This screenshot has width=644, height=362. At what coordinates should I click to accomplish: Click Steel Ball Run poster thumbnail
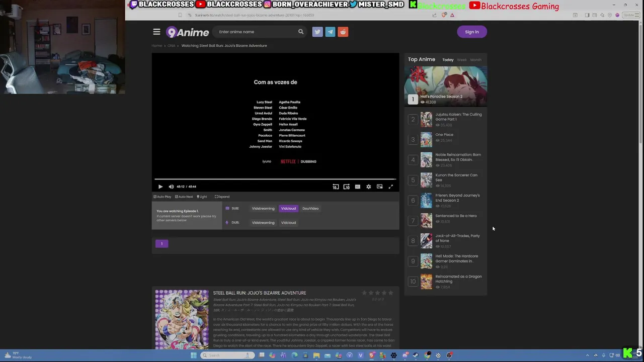coord(182,319)
